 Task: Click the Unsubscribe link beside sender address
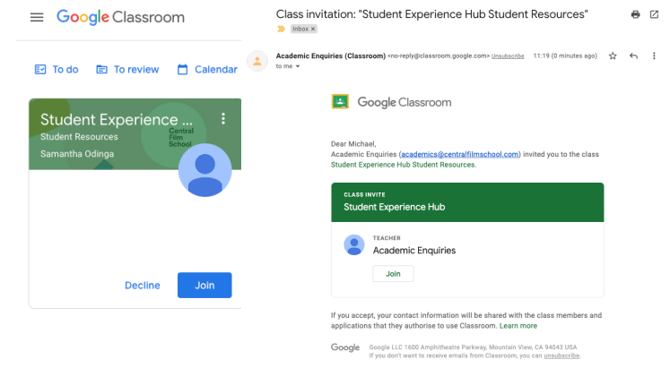pos(508,56)
